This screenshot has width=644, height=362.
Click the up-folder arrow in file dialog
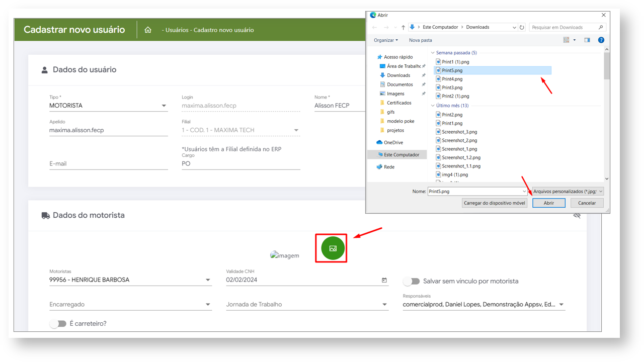coord(403,28)
